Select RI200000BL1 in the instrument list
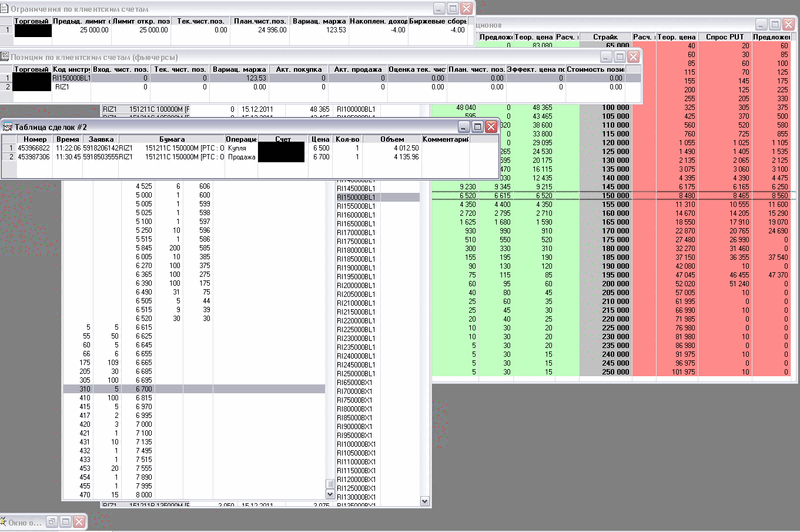The image size is (800, 532). tap(356, 286)
